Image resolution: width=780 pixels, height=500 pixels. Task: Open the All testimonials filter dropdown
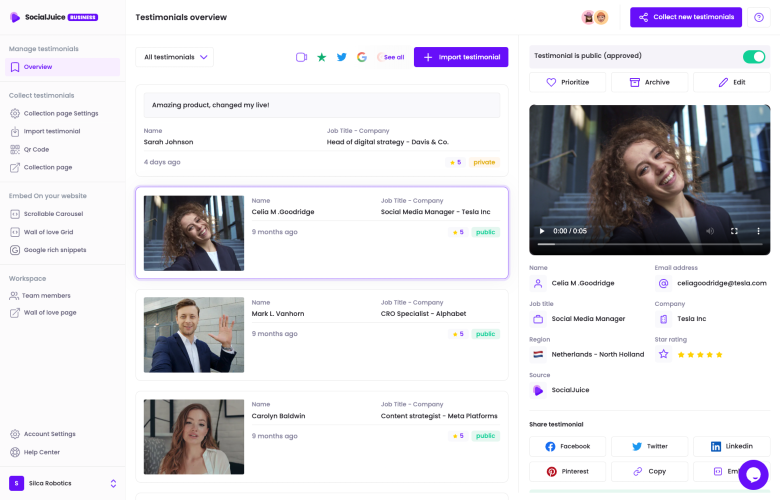point(175,57)
